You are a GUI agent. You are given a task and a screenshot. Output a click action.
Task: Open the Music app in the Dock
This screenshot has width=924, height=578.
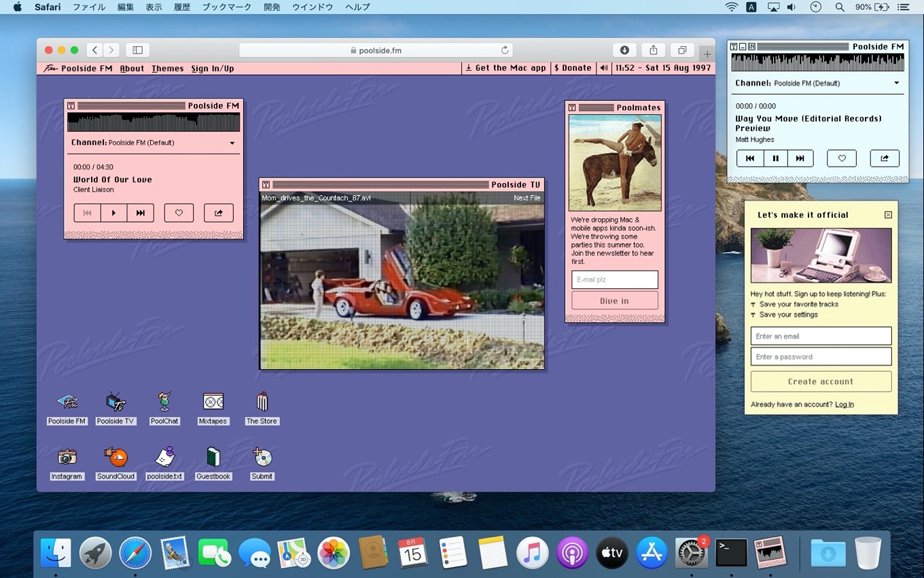[x=533, y=553]
